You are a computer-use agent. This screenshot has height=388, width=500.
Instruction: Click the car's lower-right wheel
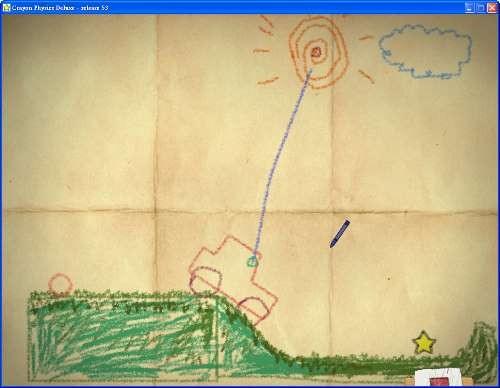[255, 310]
